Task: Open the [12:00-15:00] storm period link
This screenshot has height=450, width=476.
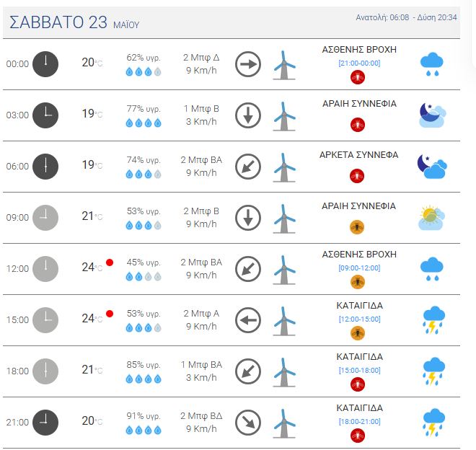Action: (359, 319)
